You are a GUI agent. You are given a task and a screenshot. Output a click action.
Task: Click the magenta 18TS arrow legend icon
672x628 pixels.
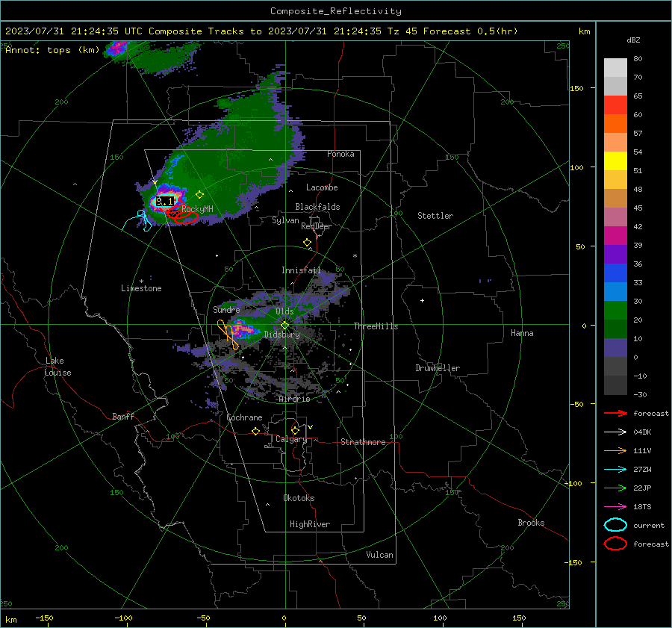point(615,507)
